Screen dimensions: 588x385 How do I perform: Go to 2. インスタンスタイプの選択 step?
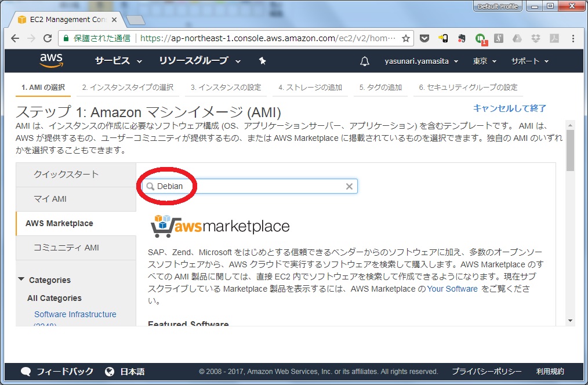[128, 88]
